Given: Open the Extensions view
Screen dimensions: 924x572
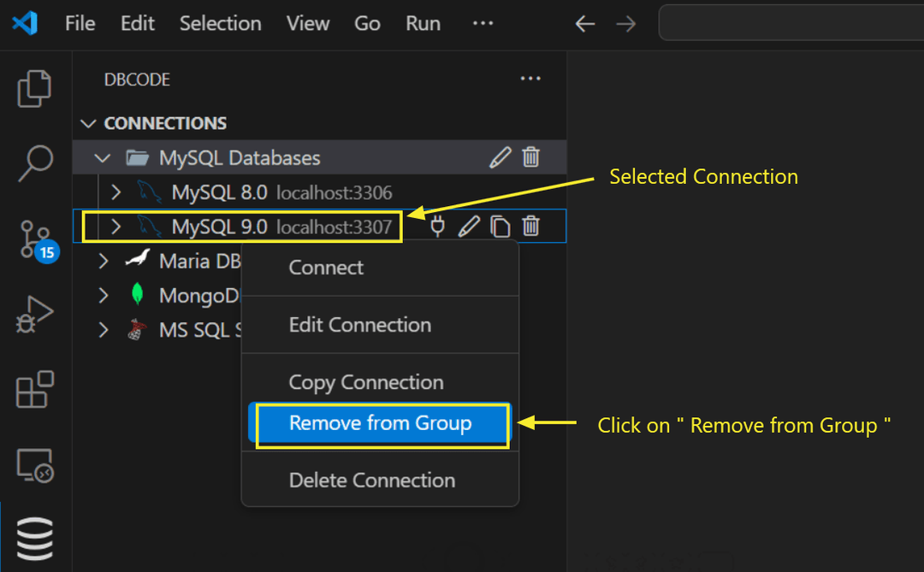Looking at the screenshot, I should [x=34, y=389].
